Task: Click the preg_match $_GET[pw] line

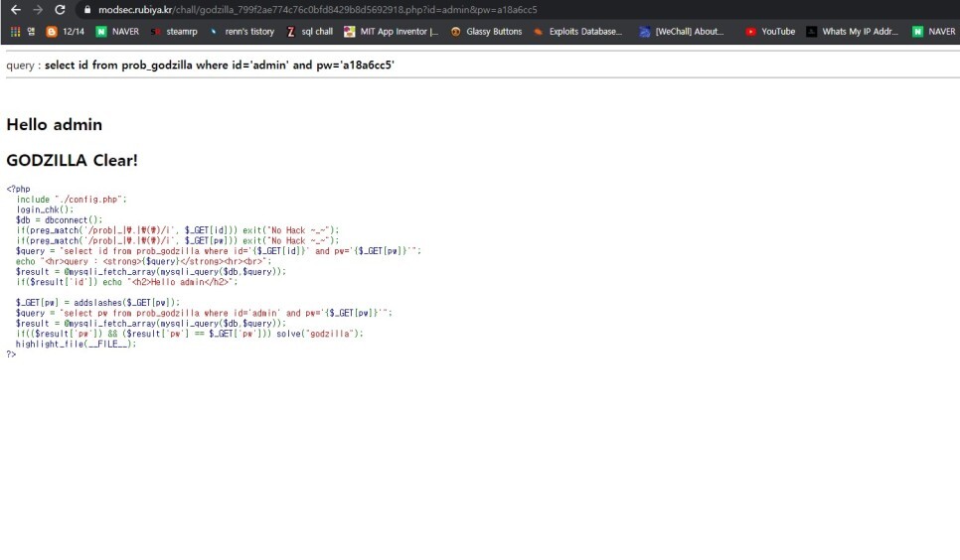Action: (177, 241)
